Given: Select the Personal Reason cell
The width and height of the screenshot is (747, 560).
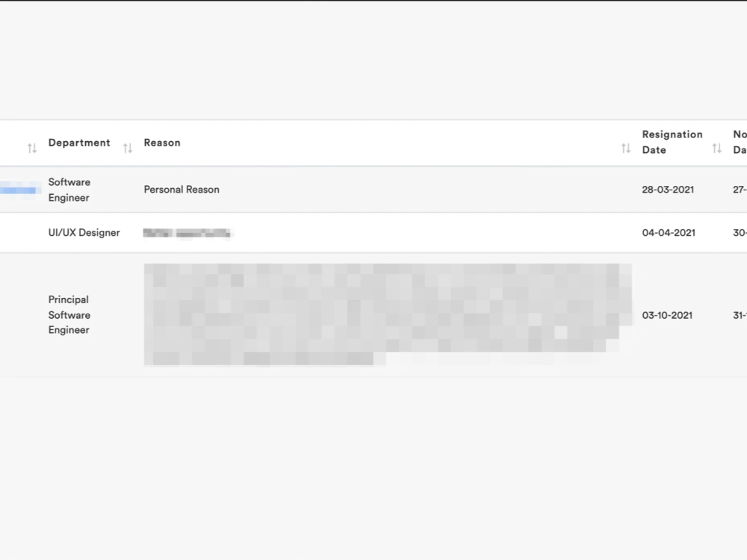Looking at the screenshot, I should [x=182, y=190].
